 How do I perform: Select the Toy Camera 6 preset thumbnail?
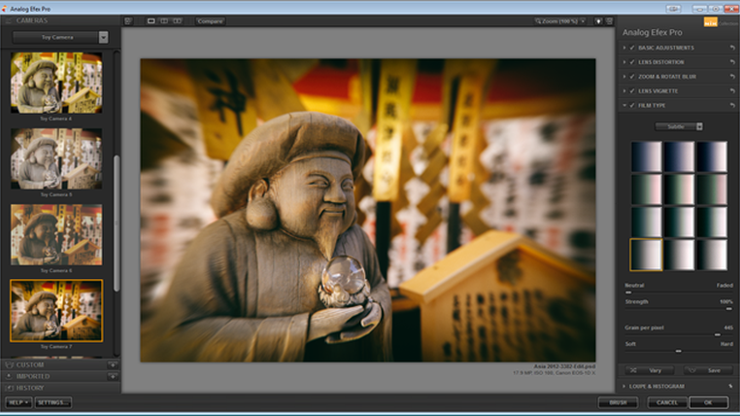click(56, 234)
